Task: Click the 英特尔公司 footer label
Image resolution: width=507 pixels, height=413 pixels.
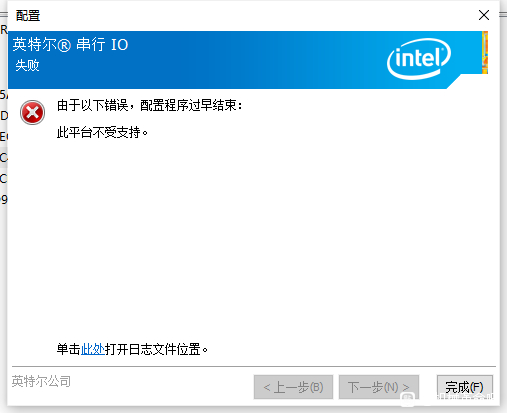Action: tap(41, 381)
